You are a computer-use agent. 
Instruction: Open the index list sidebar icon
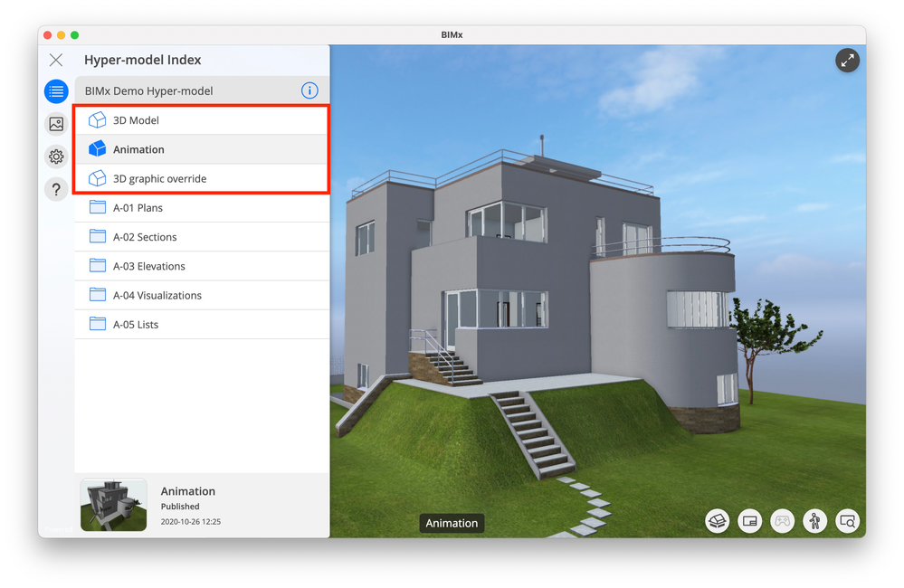(x=56, y=91)
